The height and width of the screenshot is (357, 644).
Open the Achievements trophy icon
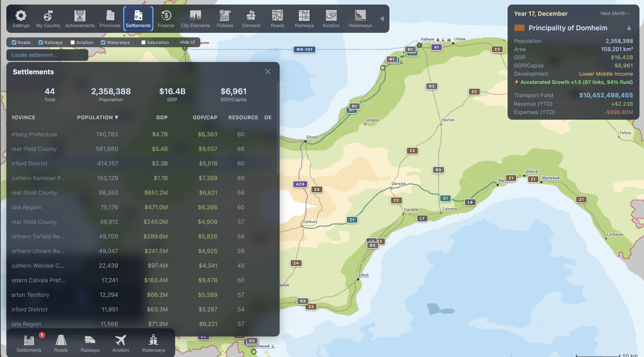(x=80, y=19)
